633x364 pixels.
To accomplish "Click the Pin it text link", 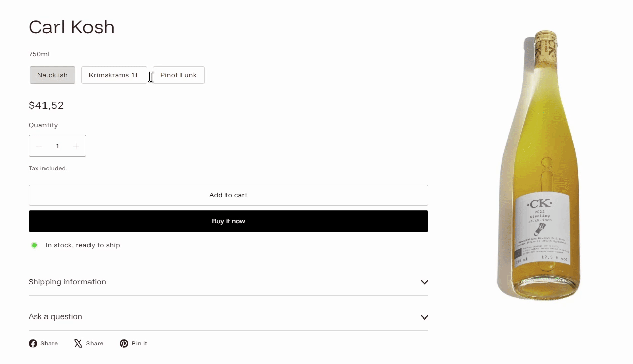I will click(x=140, y=344).
